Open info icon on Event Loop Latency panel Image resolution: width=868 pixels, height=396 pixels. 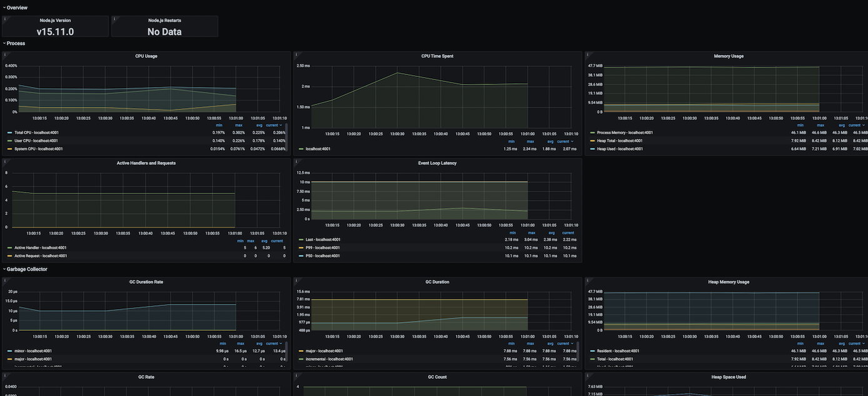click(296, 161)
